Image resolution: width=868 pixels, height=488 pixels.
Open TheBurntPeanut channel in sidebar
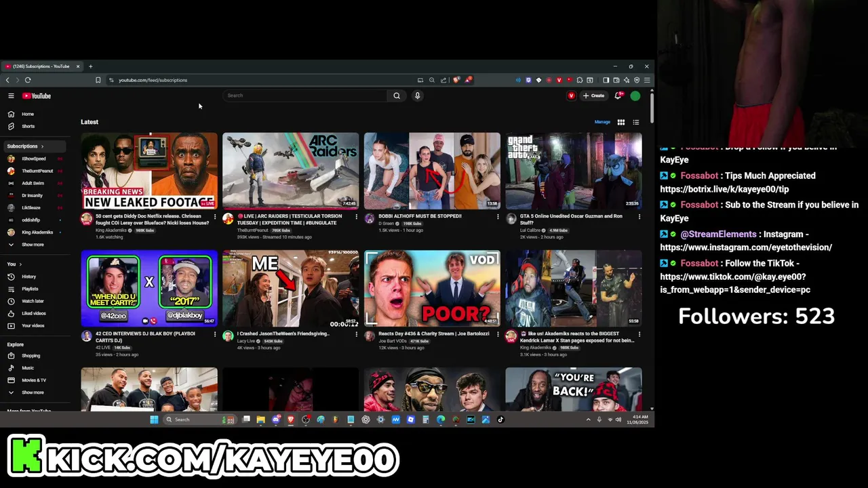point(35,171)
